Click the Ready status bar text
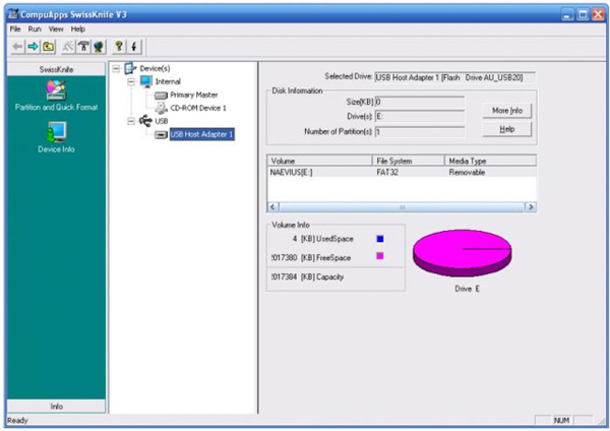Screen dimensions: 610x431 [18, 420]
